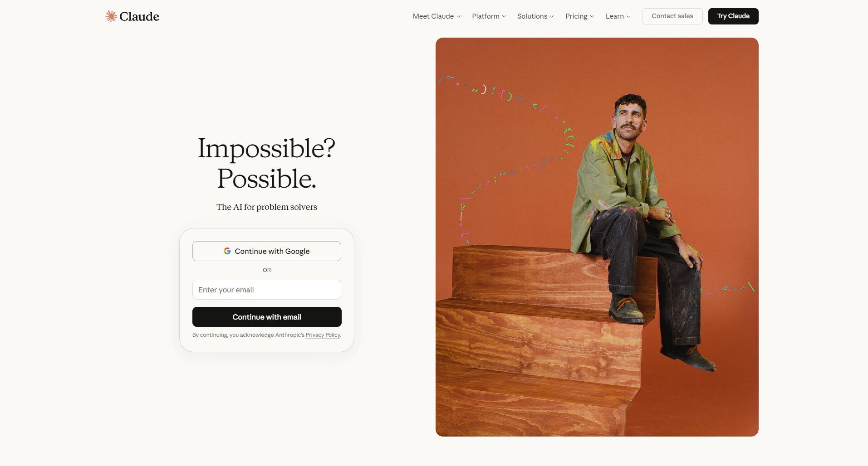Open the Learn navigation menu
868x466 pixels.
618,16
